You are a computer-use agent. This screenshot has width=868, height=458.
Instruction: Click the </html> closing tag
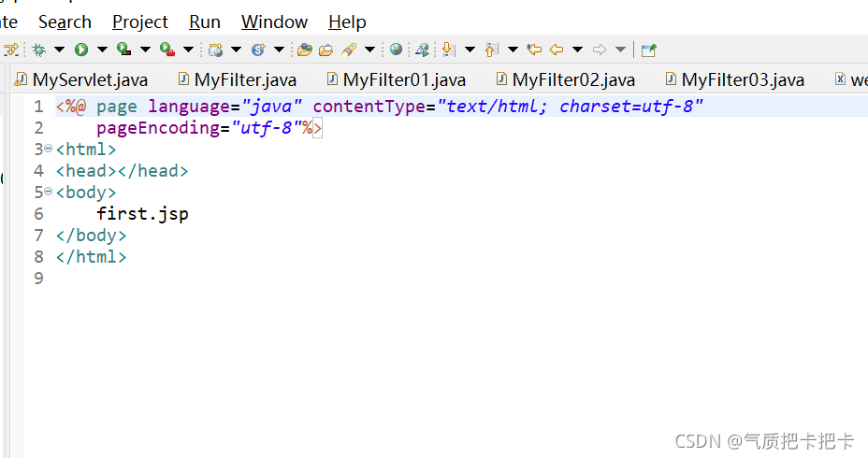pyautogui.click(x=92, y=257)
